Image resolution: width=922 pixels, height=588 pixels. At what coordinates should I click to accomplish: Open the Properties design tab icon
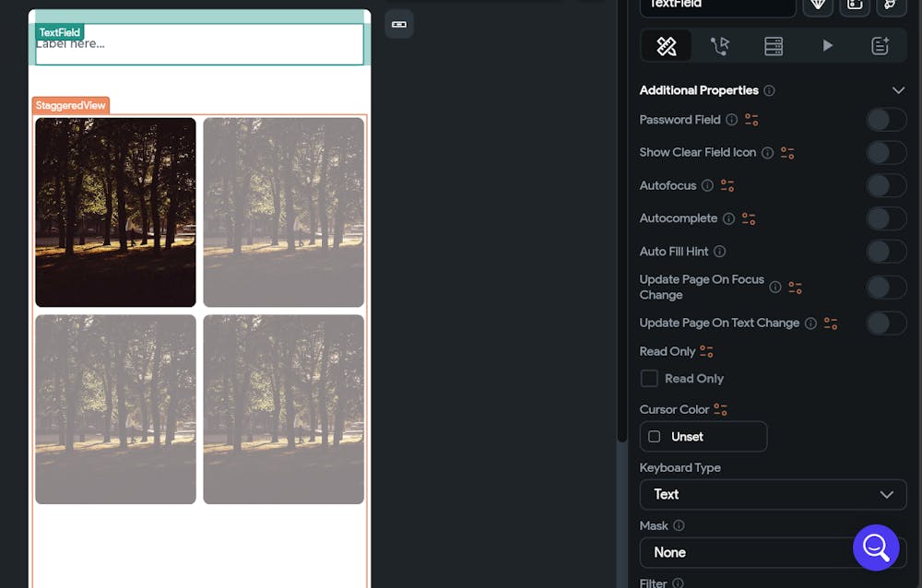pos(667,46)
